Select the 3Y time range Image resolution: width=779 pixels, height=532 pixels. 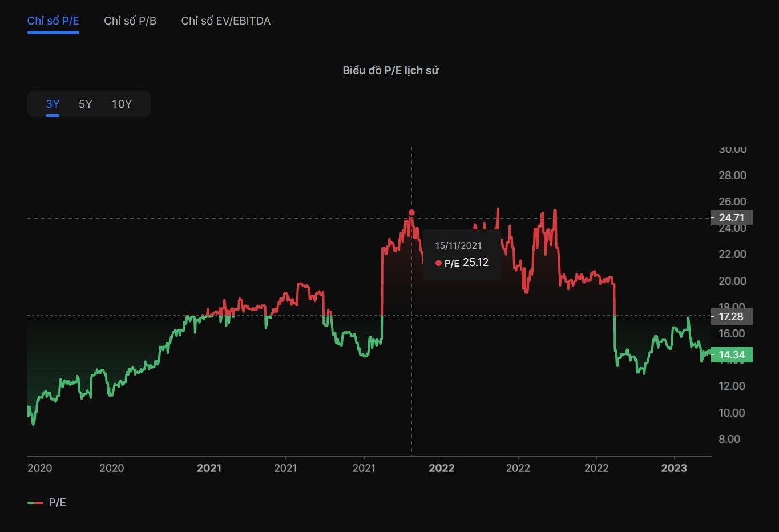[53, 104]
